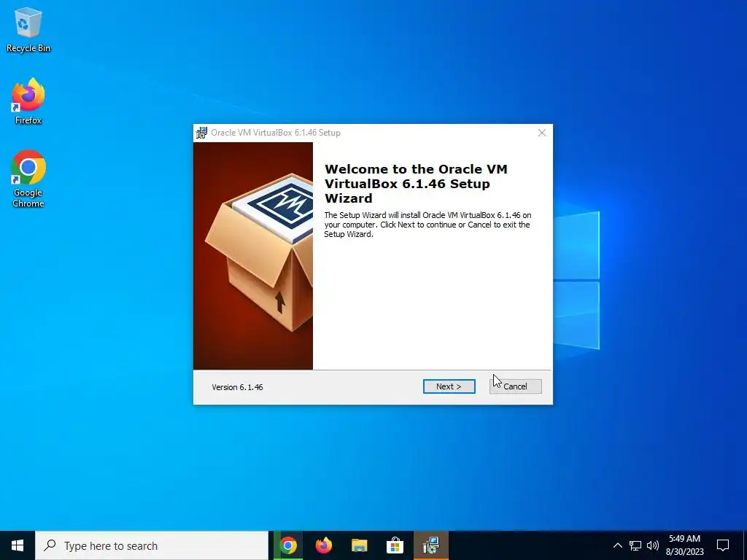The height and width of the screenshot is (560, 747).
Task: Open the Recycle Bin desktop icon
Action: pos(28,30)
